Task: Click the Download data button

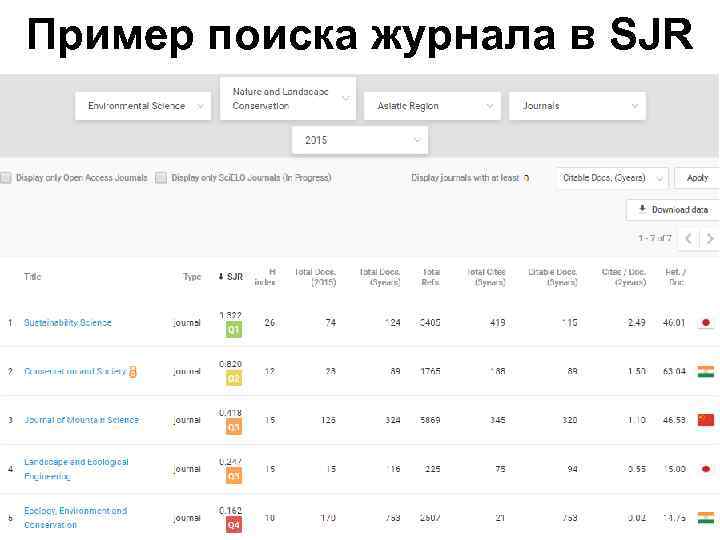Action: click(673, 210)
